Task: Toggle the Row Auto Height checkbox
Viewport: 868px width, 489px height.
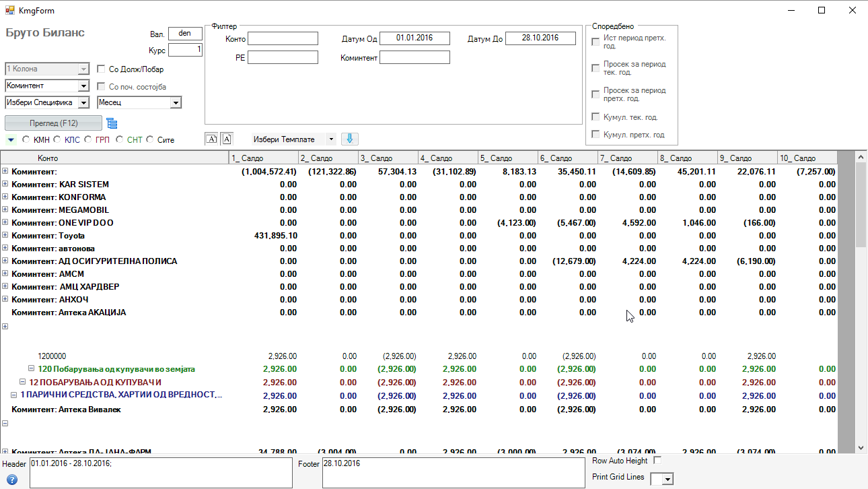Action: click(x=657, y=461)
